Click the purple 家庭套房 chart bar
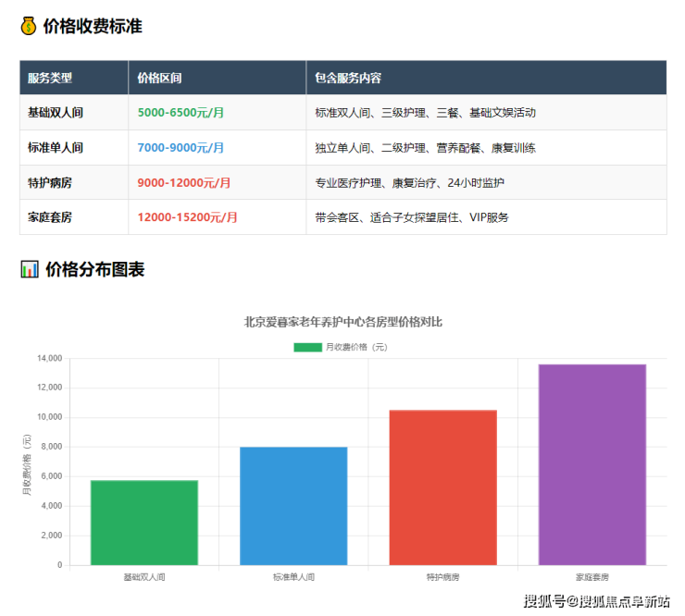The height and width of the screenshot is (616, 685). click(592, 464)
